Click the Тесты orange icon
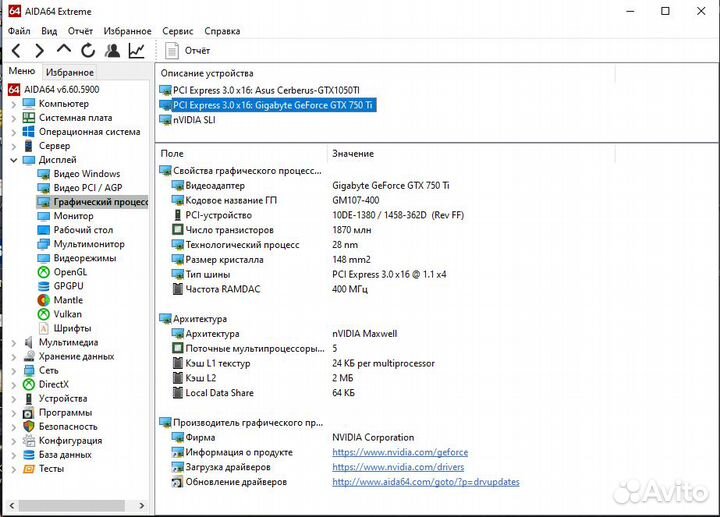 click(x=29, y=469)
